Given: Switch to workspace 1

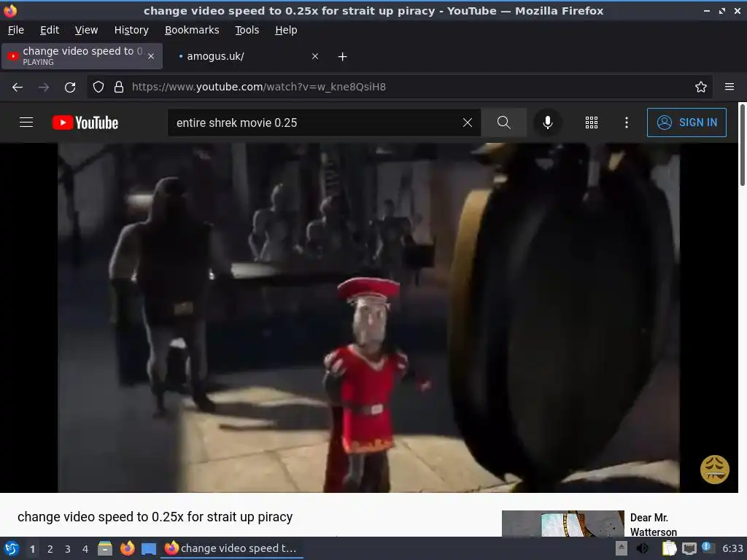Looking at the screenshot, I should 32,549.
